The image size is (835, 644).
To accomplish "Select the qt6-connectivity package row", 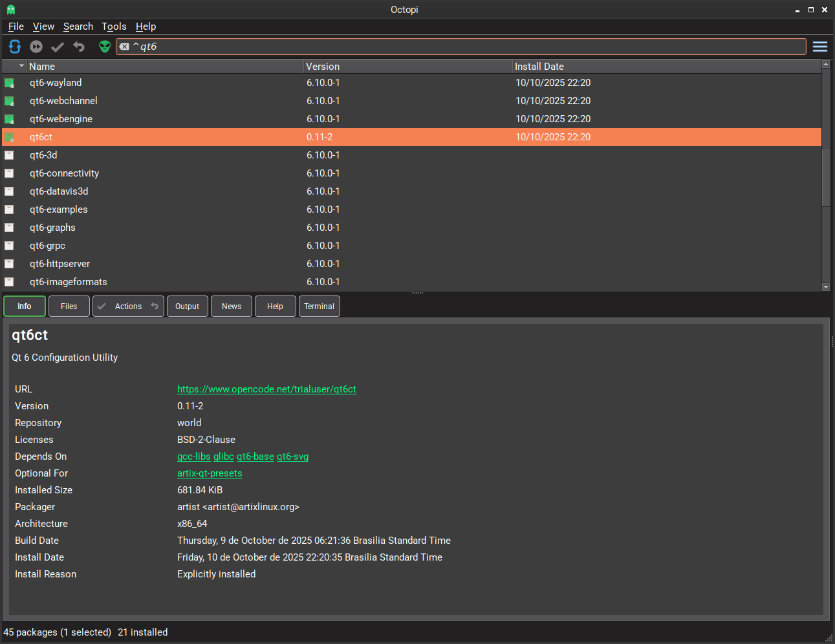I will [412, 173].
